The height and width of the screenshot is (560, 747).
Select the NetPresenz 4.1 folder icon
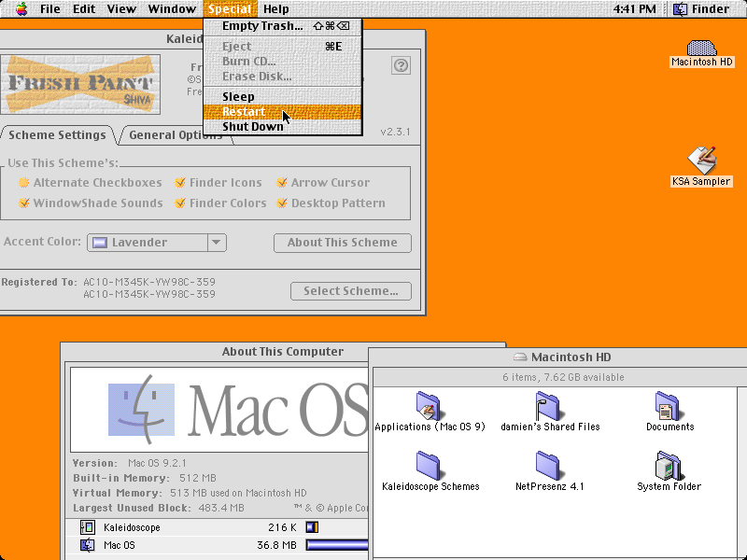(x=548, y=465)
